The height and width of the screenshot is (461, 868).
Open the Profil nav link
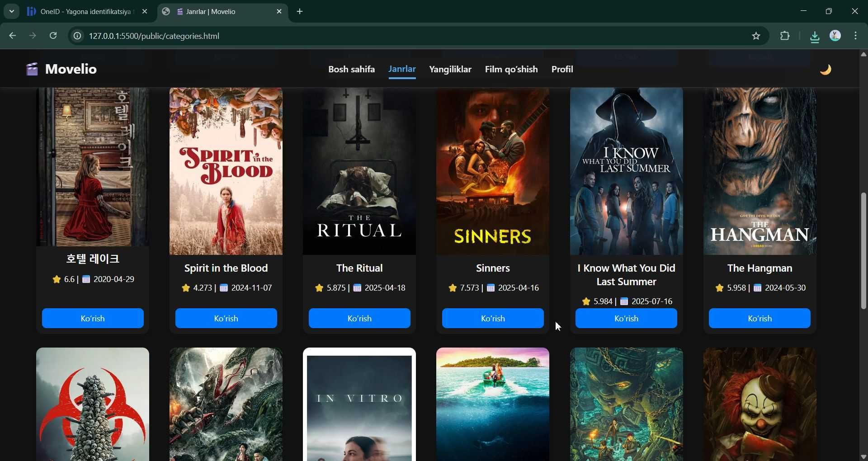(562, 69)
